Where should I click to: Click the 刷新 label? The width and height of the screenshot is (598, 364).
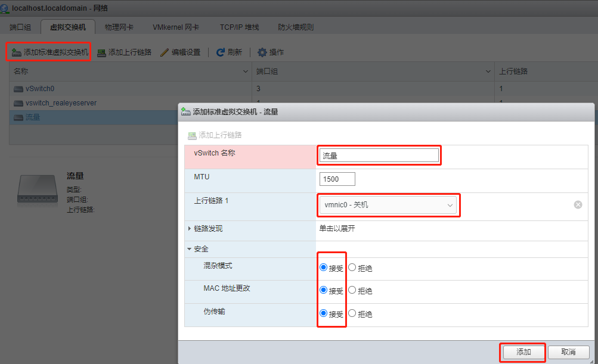pos(234,52)
